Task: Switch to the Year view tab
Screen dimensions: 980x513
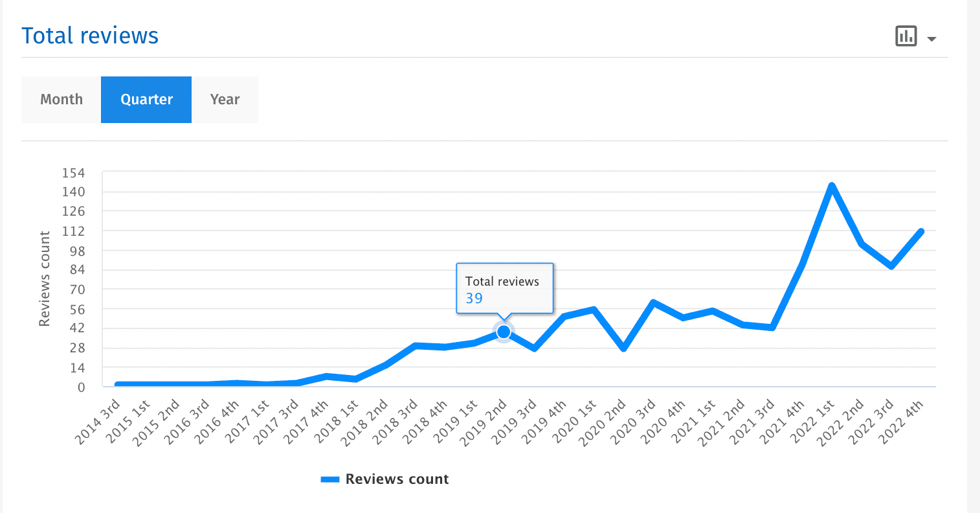Action: pos(225,100)
